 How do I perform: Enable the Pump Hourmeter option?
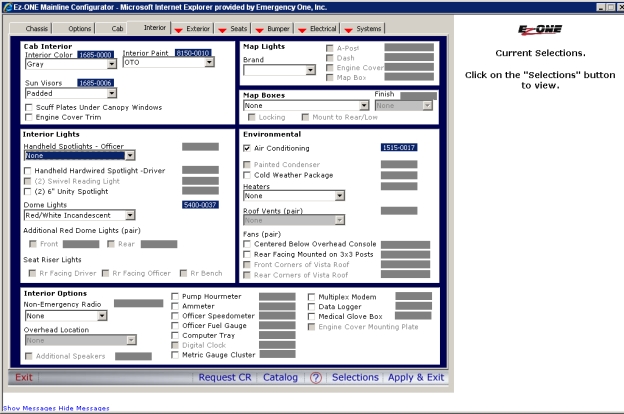click(175, 297)
